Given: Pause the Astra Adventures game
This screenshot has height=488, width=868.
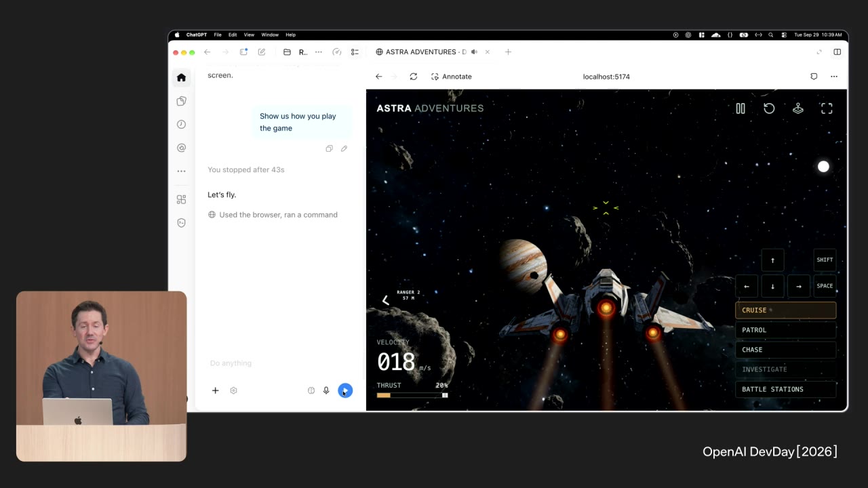Looking at the screenshot, I should click(x=741, y=108).
